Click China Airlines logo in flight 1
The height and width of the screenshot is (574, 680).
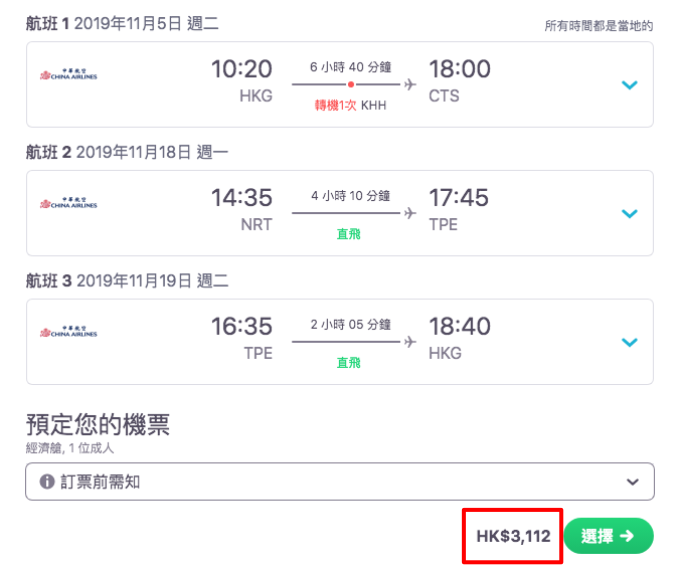(69, 75)
